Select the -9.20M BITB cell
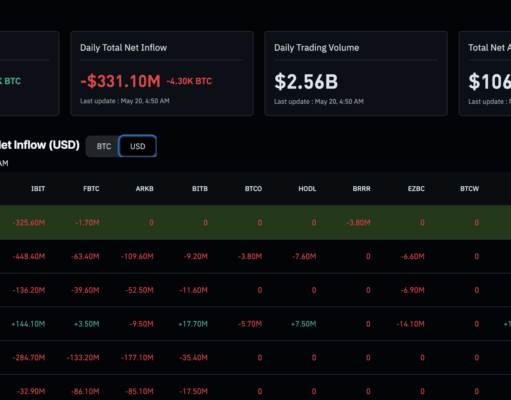This screenshot has height=400, width=511. (x=196, y=256)
